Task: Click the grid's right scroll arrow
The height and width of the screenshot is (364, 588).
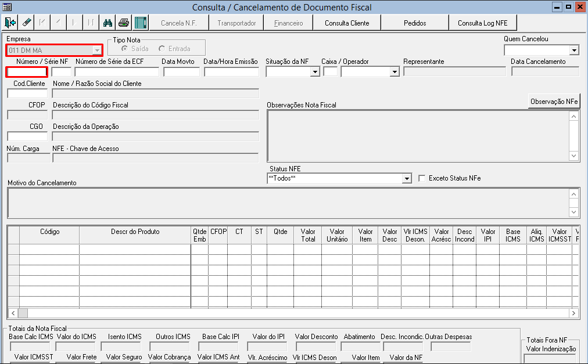Action: coord(573,313)
